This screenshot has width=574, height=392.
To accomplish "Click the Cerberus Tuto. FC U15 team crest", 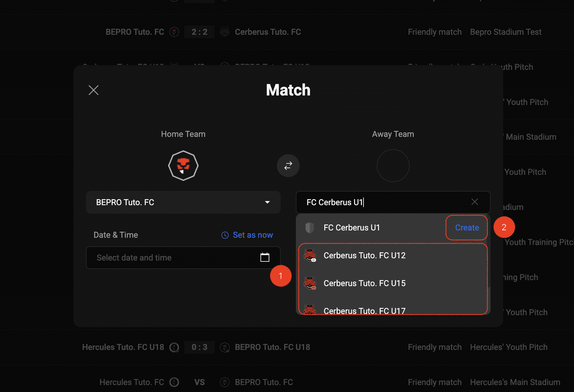I will (x=310, y=283).
